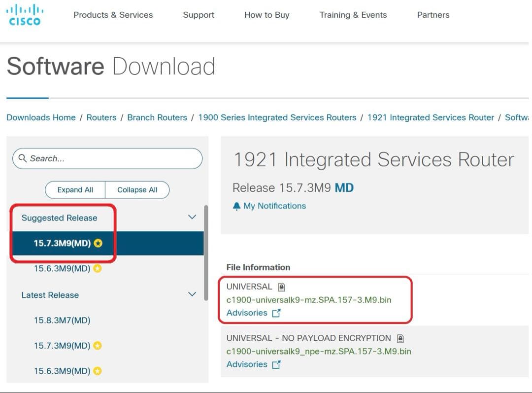Click the Collapse All button

point(137,190)
